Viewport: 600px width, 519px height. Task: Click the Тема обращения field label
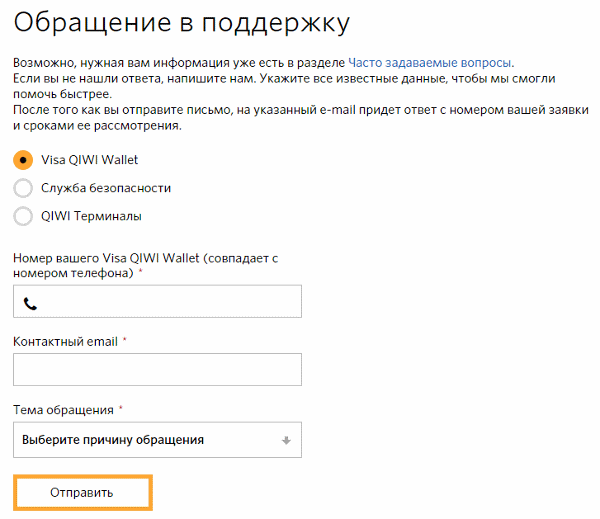click(63, 410)
